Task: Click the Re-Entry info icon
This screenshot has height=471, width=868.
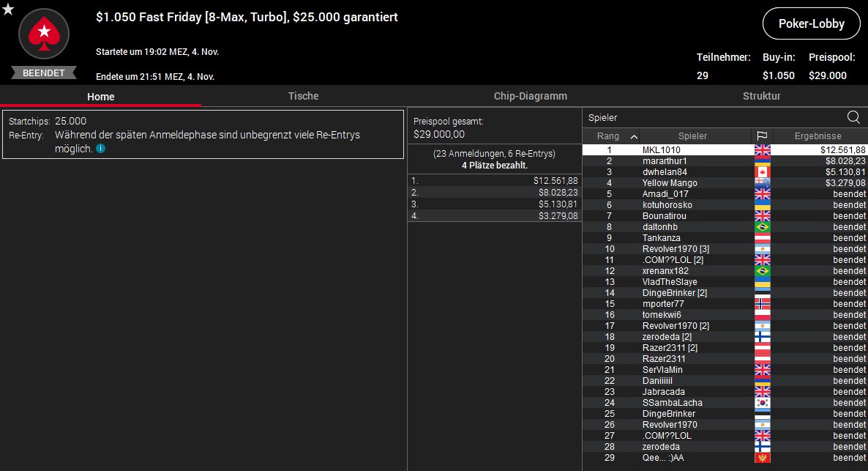Action: point(101,149)
